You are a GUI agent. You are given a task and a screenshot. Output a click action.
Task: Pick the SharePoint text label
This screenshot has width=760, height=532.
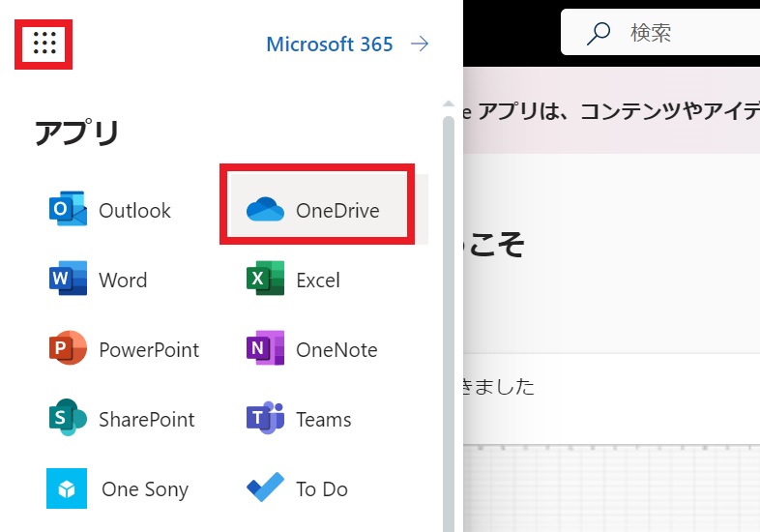coord(147,420)
